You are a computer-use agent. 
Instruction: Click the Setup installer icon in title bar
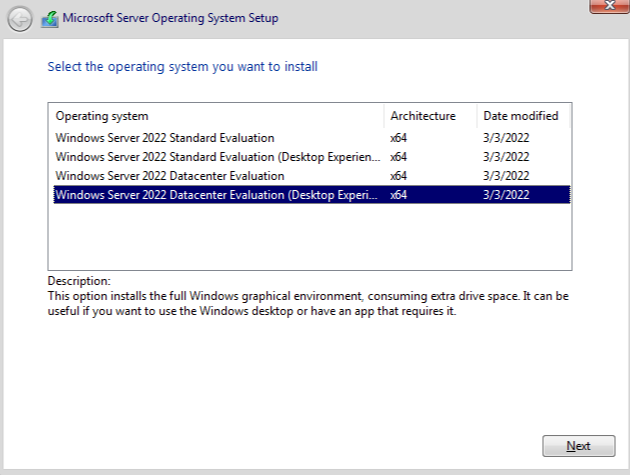coord(50,19)
